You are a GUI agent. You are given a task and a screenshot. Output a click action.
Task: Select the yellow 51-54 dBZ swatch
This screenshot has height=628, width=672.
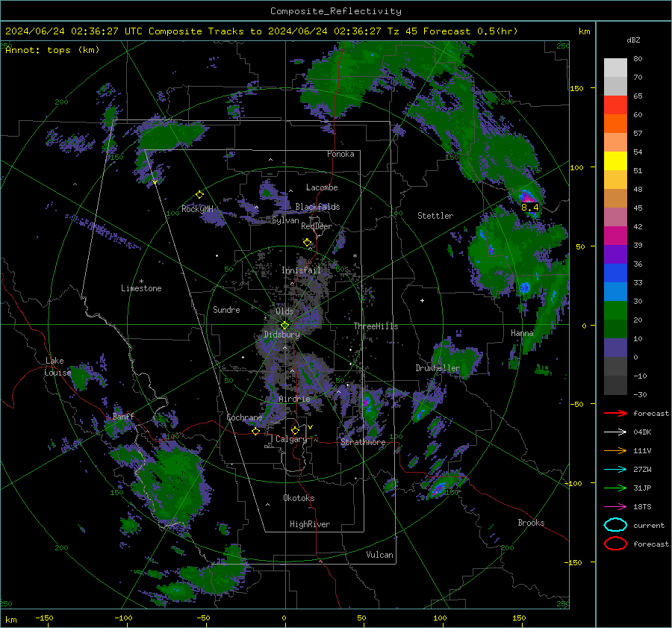tap(615, 161)
